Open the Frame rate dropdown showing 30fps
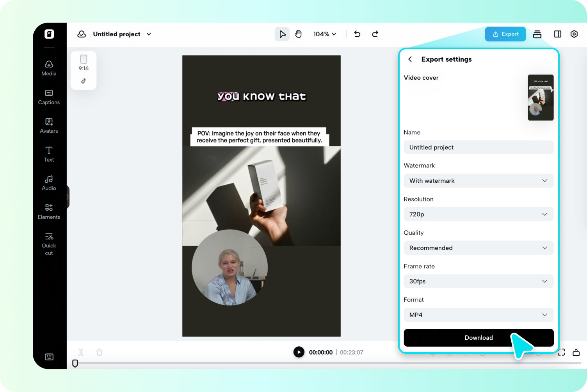This screenshot has width=587, height=392. [x=478, y=281]
